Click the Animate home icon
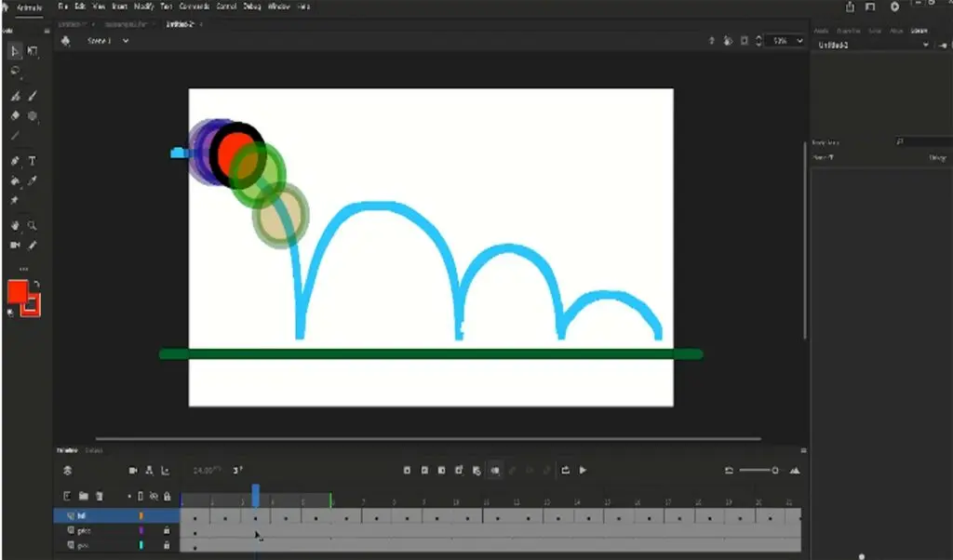Image resolution: width=953 pixels, height=560 pixels. [x=6, y=7]
